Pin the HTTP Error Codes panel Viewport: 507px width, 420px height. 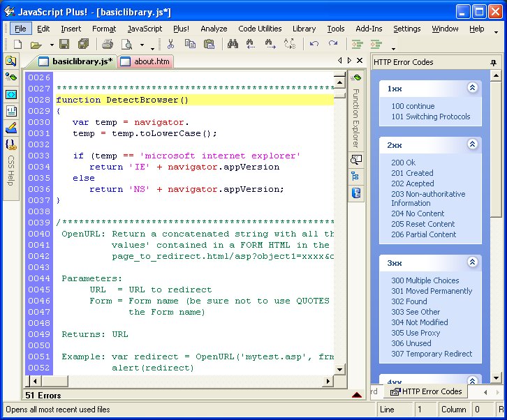tap(493, 62)
